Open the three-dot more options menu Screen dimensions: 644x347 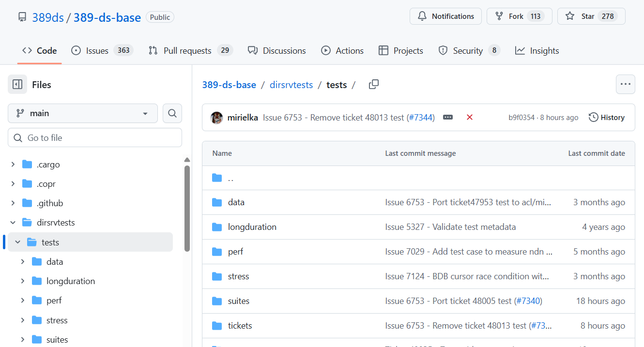625,84
